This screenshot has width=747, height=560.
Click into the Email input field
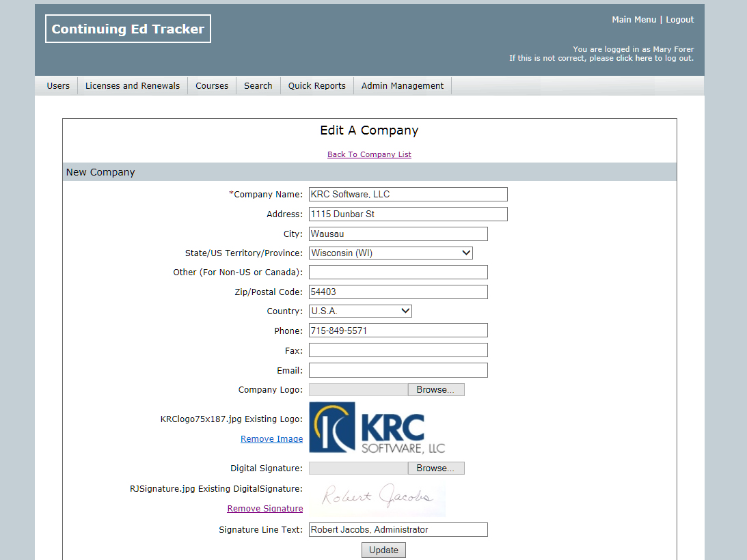point(398,370)
